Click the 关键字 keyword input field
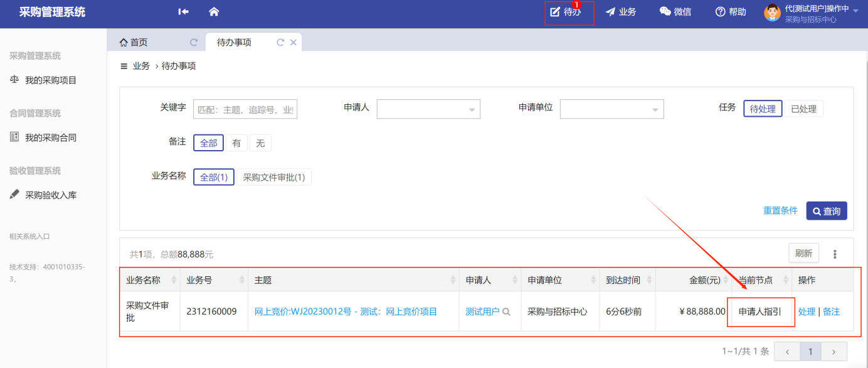 pyautogui.click(x=245, y=109)
